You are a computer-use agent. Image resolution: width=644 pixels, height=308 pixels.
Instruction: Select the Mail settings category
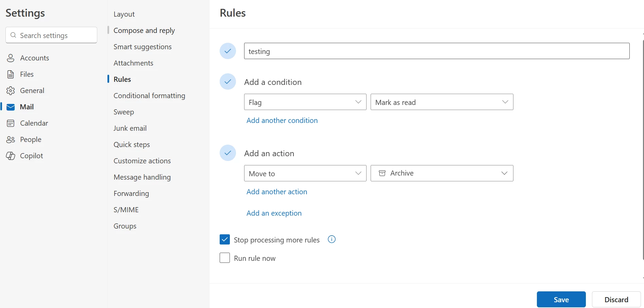tap(27, 107)
